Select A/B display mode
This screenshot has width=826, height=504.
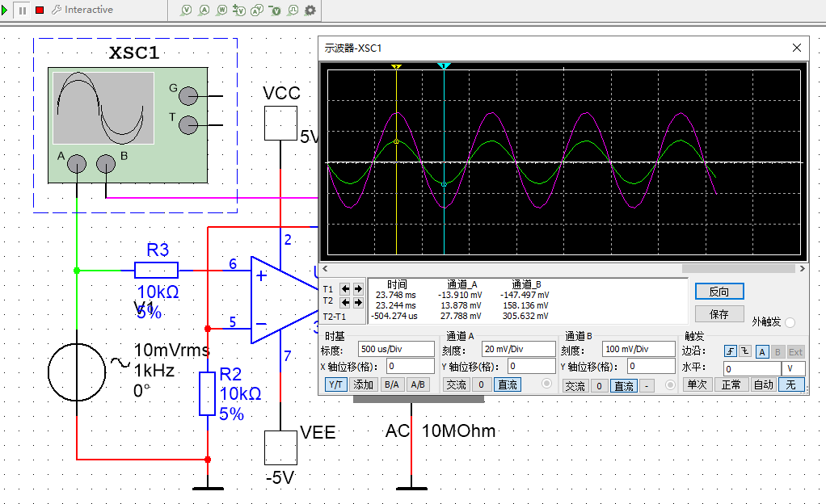tap(418, 385)
